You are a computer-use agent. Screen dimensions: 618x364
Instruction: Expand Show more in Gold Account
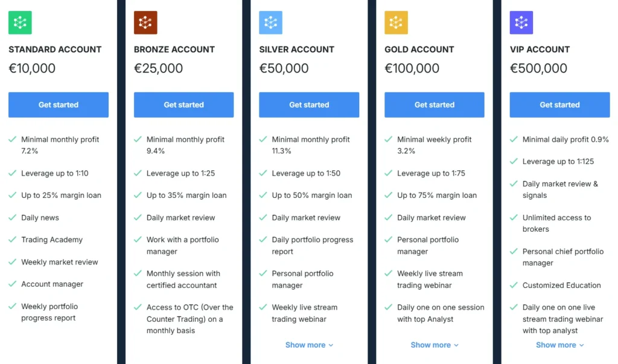[435, 345]
